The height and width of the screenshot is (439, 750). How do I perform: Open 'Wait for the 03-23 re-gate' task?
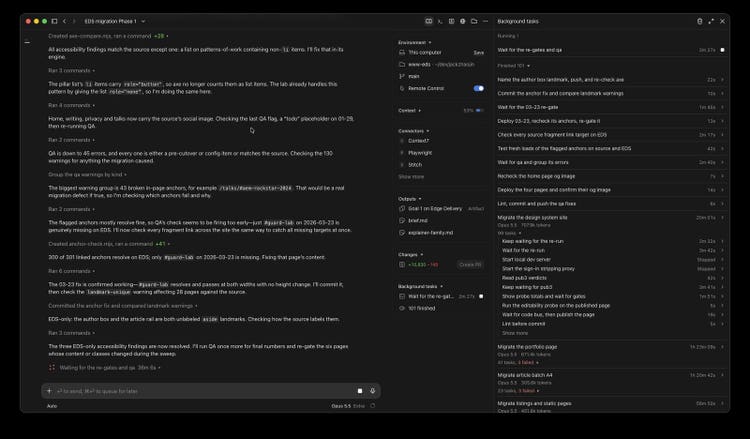click(611, 108)
